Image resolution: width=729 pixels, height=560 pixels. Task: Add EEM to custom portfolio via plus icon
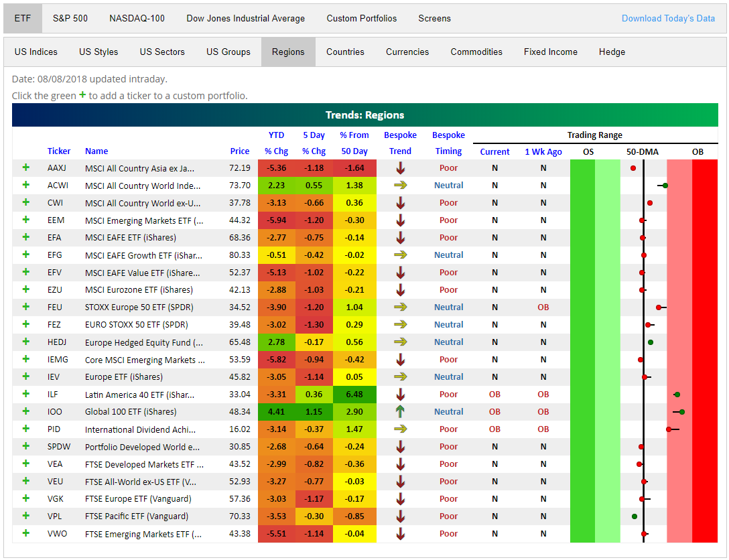coord(26,220)
